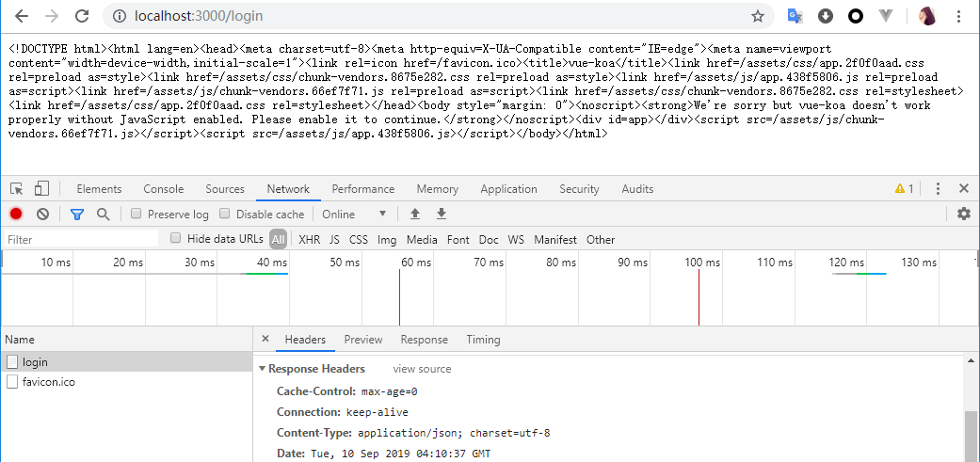Open the user profile avatar
Screen dimensions: 980x462
927,16
